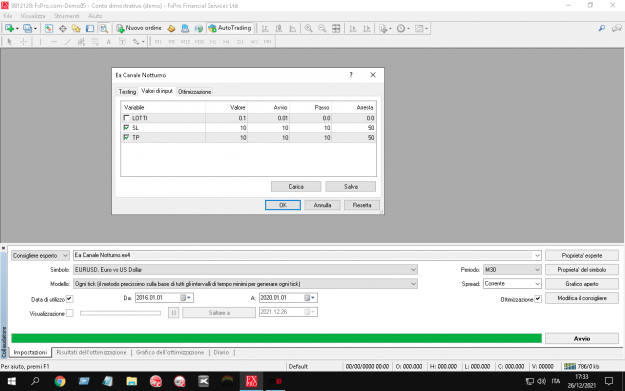
Task: Open Risultati dell'ottimizzazione tab
Action: (91, 352)
